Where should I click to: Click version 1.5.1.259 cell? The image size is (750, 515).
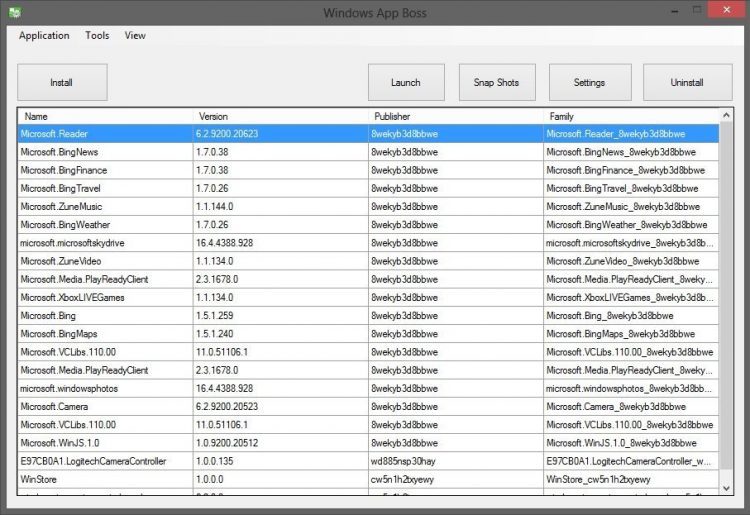pyautogui.click(x=280, y=316)
